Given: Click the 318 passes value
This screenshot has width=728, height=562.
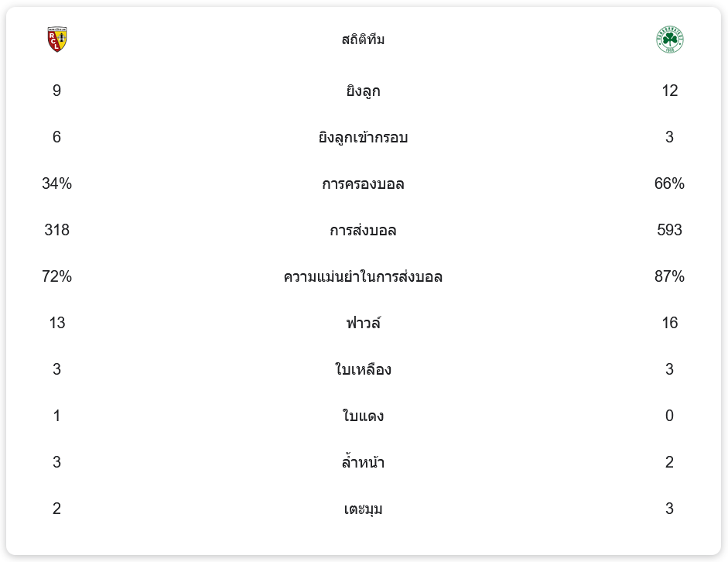Looking at the screenshot, I should 56,230.
